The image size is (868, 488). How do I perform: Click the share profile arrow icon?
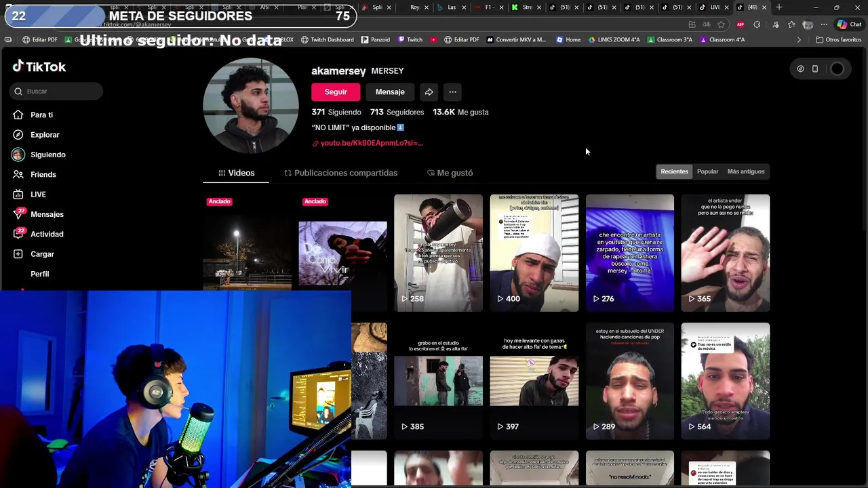coord(429,92)
